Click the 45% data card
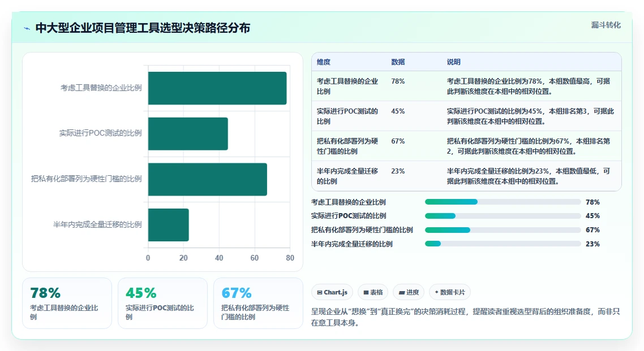This screenshot has width=644, height=351. pyautogui.click(x=162, y=304)
